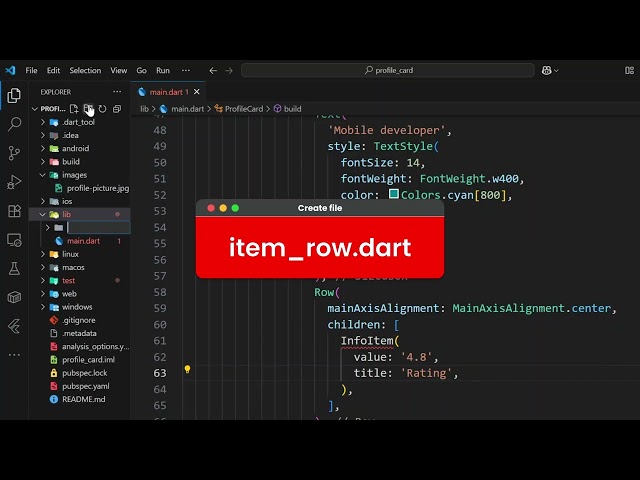Customize layout icon at top right
640x480 pixels.
click(629, 71)
